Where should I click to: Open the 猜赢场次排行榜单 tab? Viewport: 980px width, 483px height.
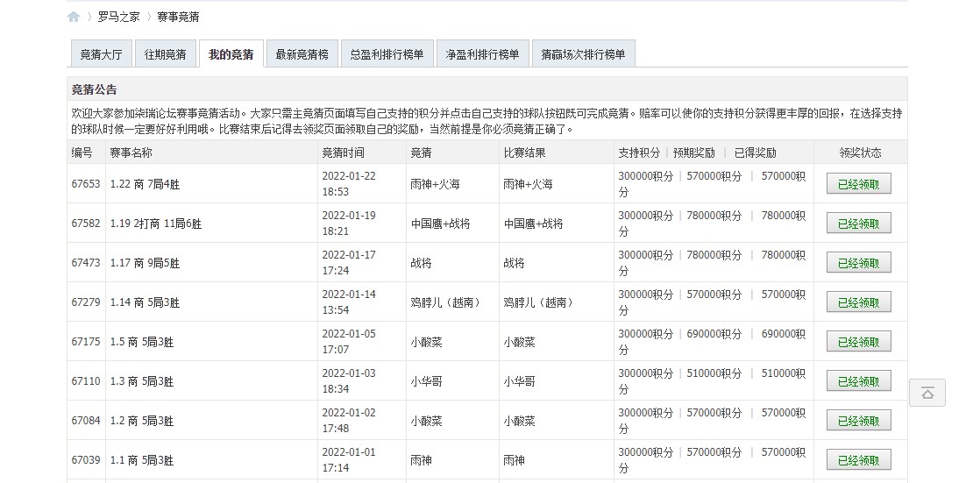pos(583,54)
